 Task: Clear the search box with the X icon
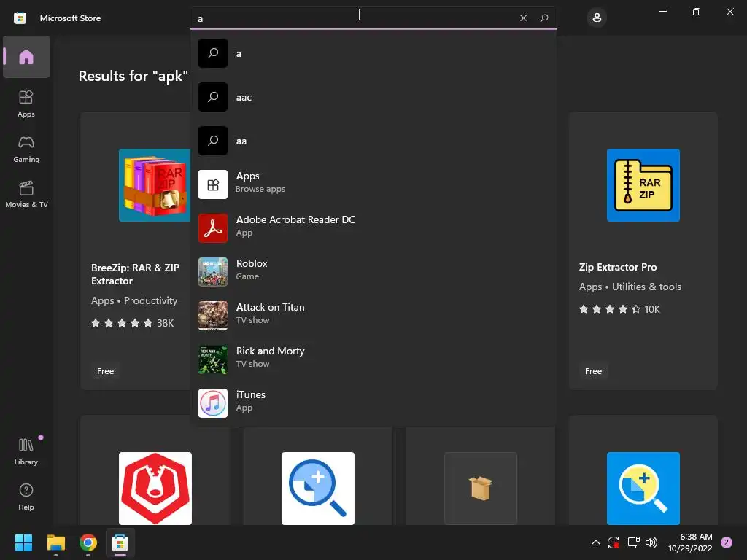click(524, 18)
